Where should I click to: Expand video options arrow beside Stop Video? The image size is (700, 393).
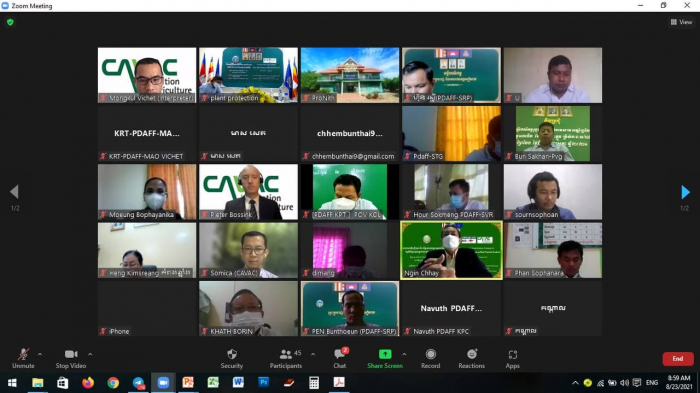click(90, 354)
